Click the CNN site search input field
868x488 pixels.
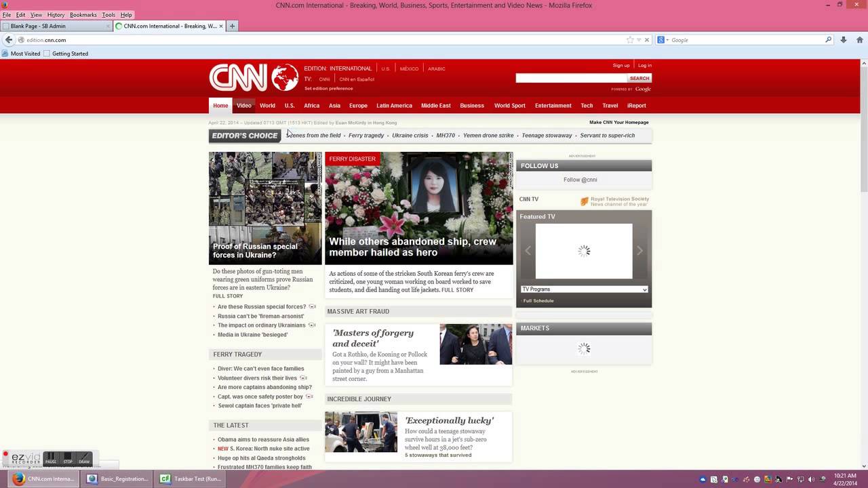(x=571, y=78)
